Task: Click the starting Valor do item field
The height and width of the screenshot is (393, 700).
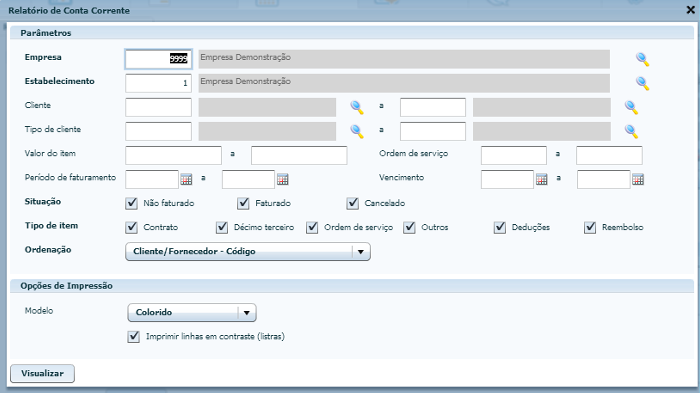Action: 173,155
